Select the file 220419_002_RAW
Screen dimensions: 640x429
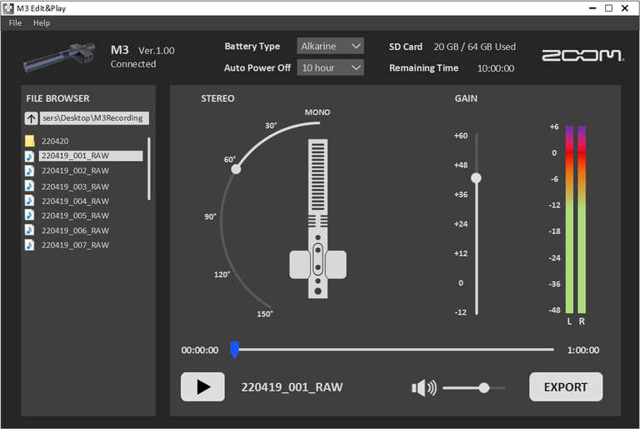75,171
